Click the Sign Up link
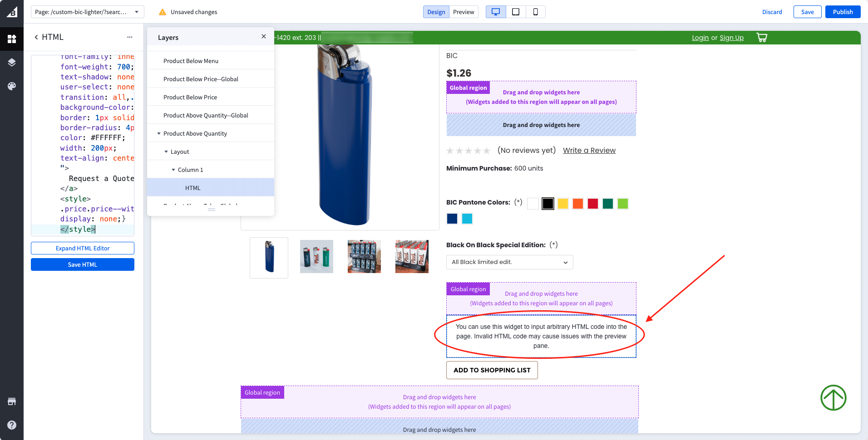Image resolution: width=868 pixels, height=440 pixels. (x=732, y=38)
